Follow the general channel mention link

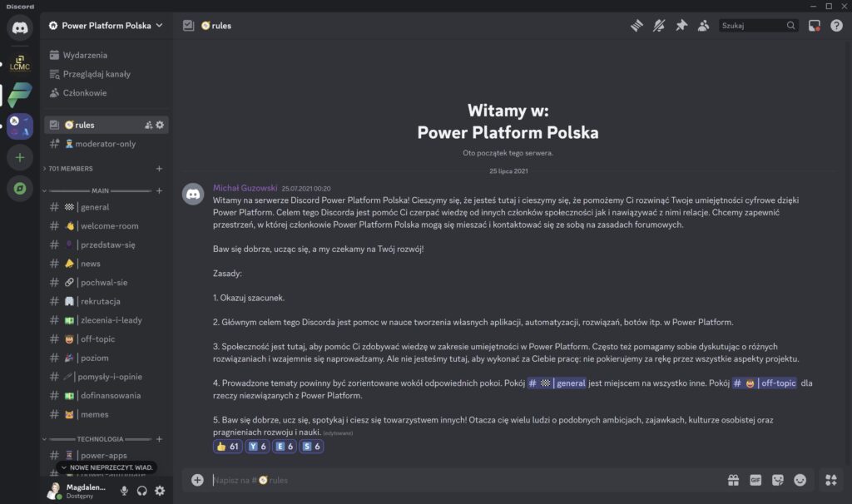[x=557, y=383]
